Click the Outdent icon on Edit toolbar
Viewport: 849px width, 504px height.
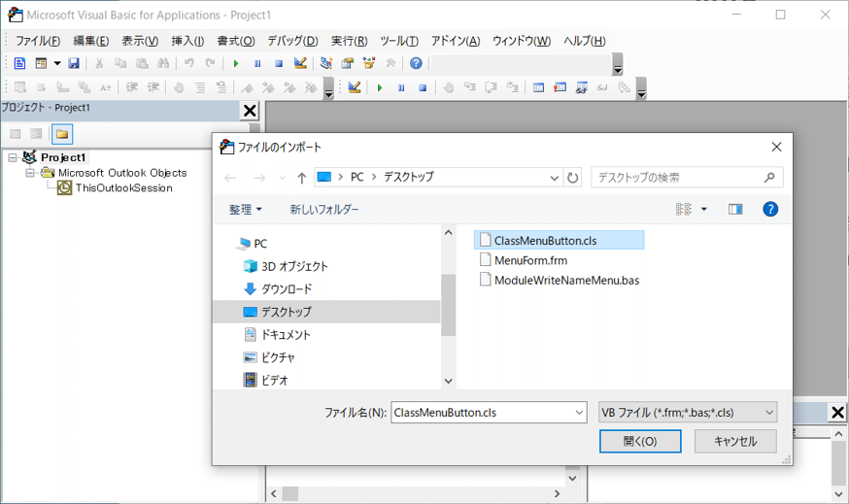pos(153,87)
